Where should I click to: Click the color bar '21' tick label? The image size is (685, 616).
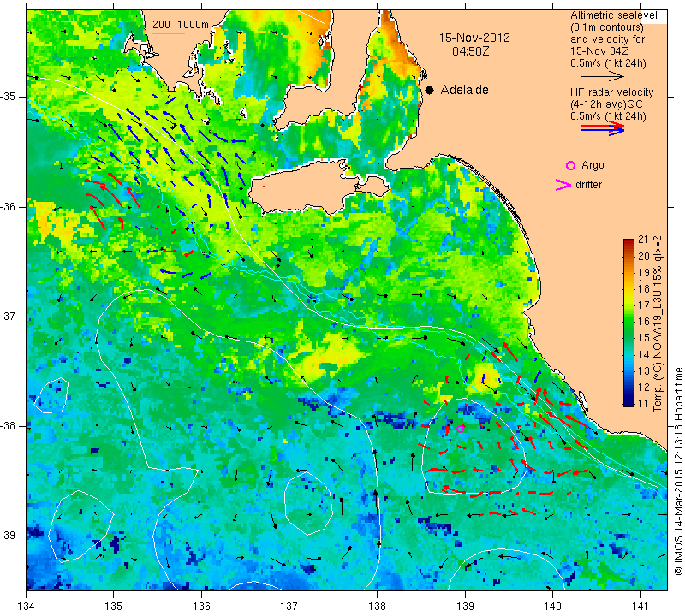(643, 240)
